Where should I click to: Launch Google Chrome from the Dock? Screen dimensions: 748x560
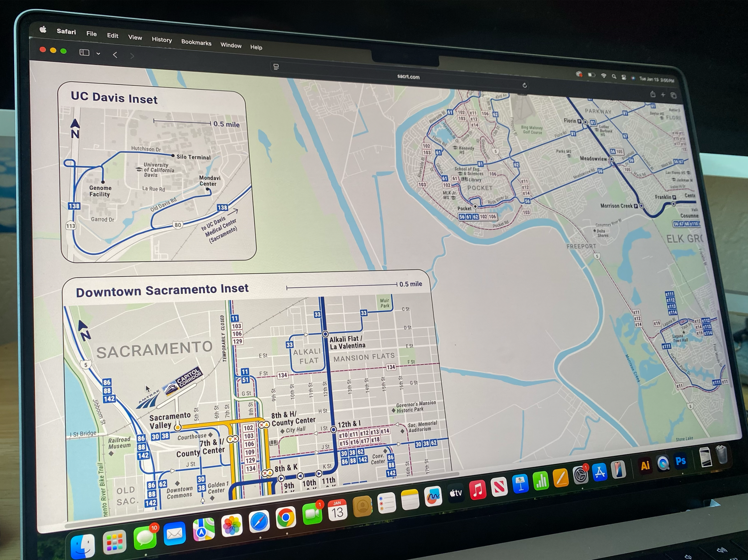pyautogui.click(x=286, y=517)
